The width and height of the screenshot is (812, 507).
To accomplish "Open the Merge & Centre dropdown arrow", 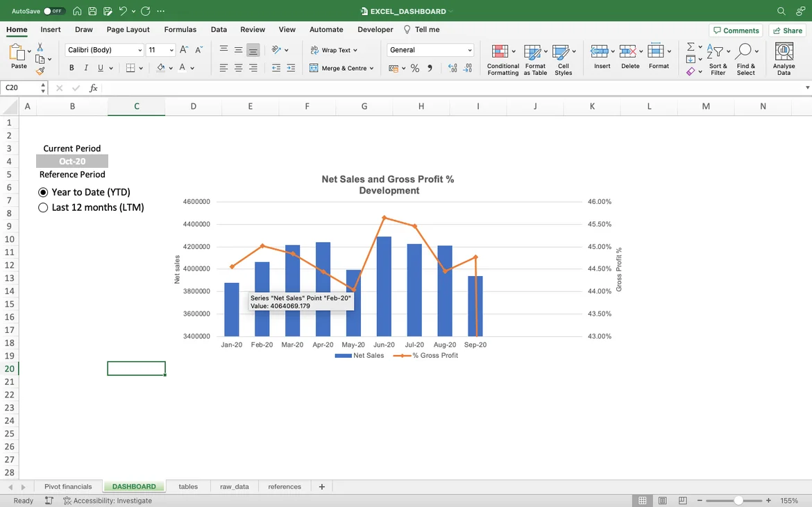I will 372,68.
